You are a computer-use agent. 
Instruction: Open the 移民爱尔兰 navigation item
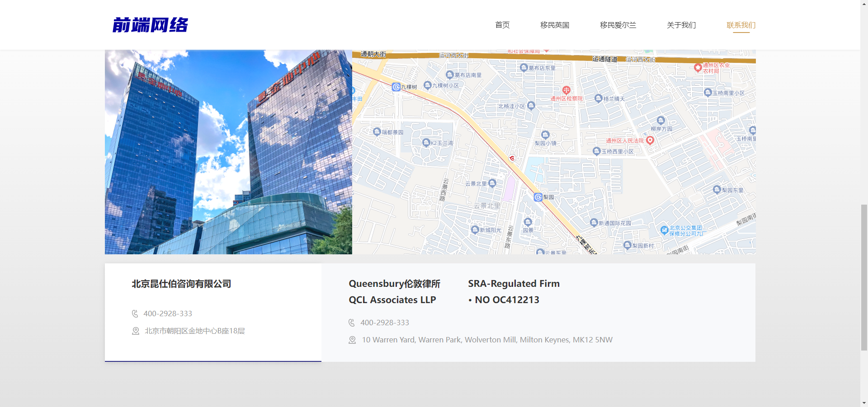[x=618, y=25]
